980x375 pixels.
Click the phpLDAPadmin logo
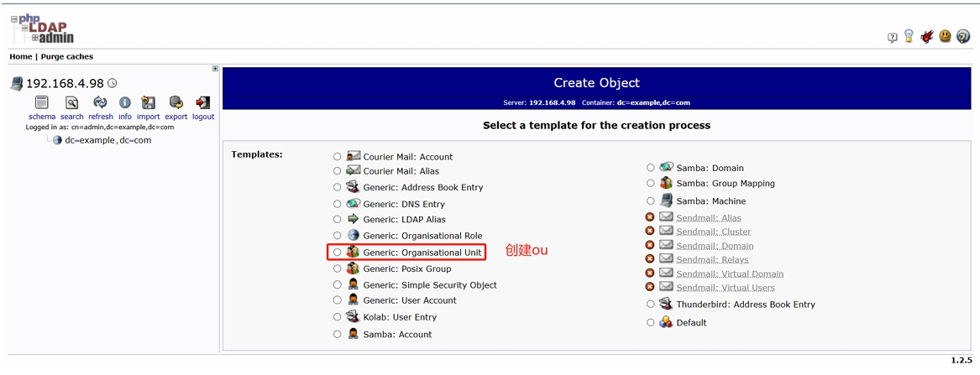(x=44, y=29)
